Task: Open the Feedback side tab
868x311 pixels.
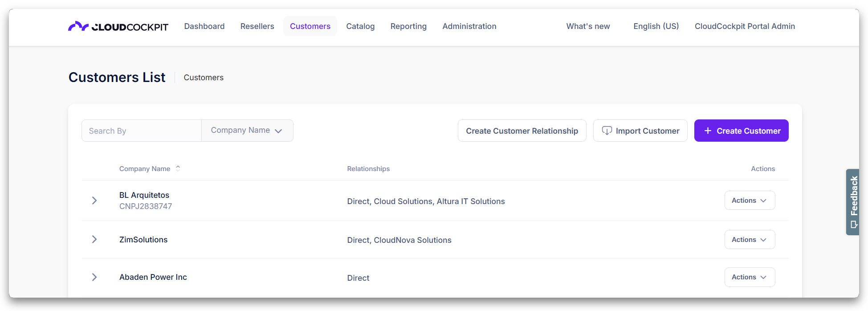Action: point(853,202)
